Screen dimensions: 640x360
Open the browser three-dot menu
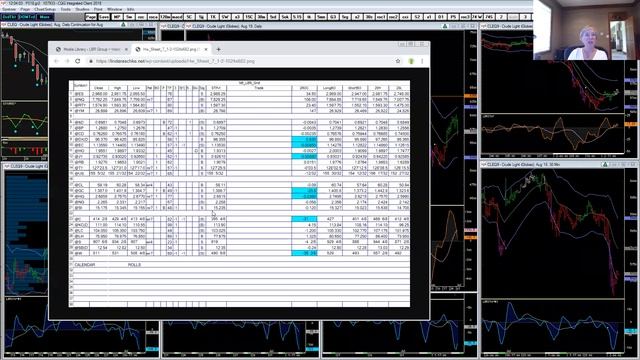coord(422,61)
